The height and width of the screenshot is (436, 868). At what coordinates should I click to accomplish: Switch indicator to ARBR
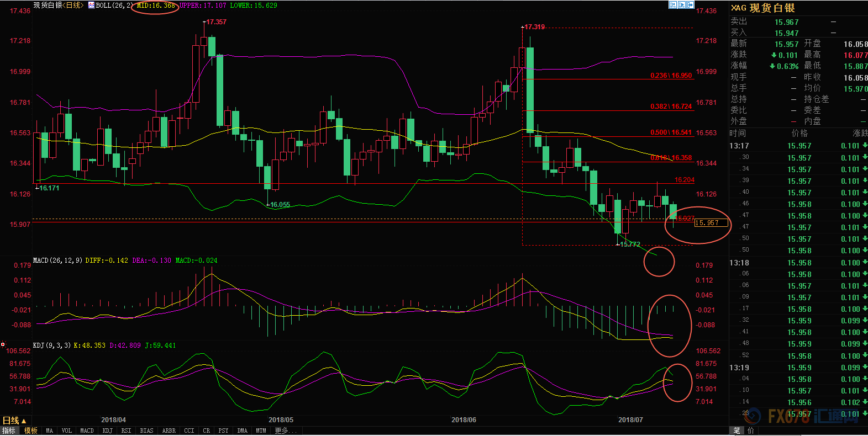(x=169, y=430)
